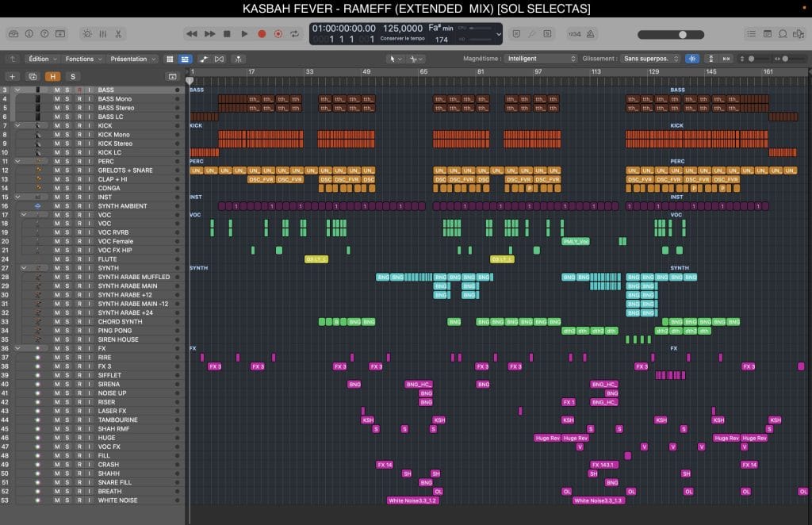812x525 pixels.
Task: Mute the SYNTH AMBIENT track
Action: click(57, 206)
